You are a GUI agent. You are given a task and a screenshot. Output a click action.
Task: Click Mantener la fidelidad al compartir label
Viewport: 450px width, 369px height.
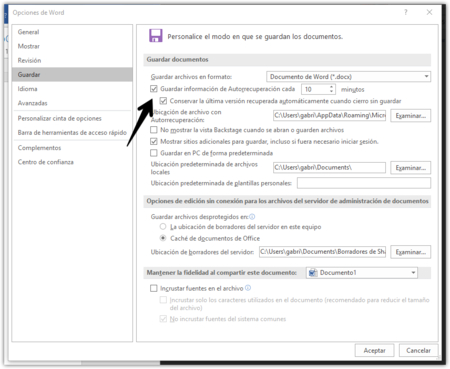[x=221, y=273]
